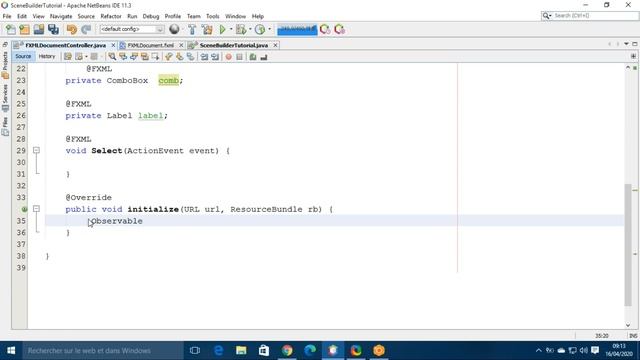This screenshot has height=360, width=640.
Task: Open the File menu
Action: pyautogui.click(x=7, y=16)
